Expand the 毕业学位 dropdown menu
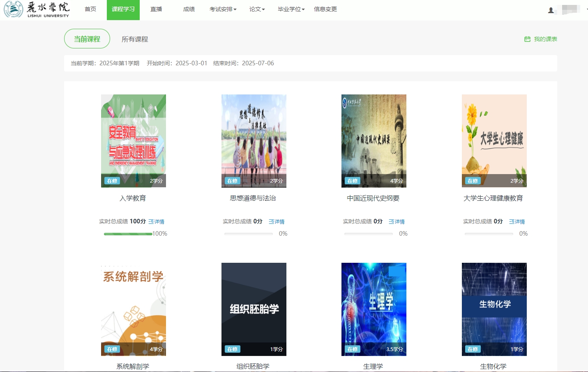588x372 pixels. coord(291,9)
